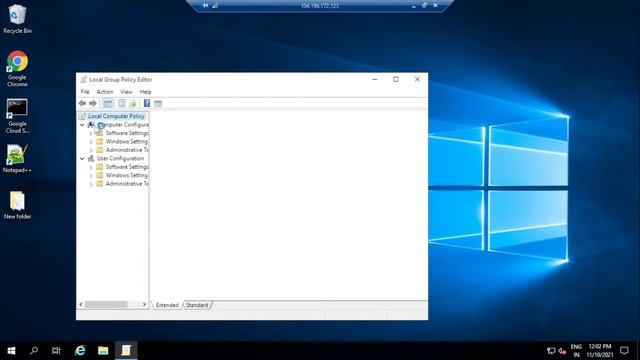Restore down the remote desktop session window
The image size is (640, 360).
[424, 5]
